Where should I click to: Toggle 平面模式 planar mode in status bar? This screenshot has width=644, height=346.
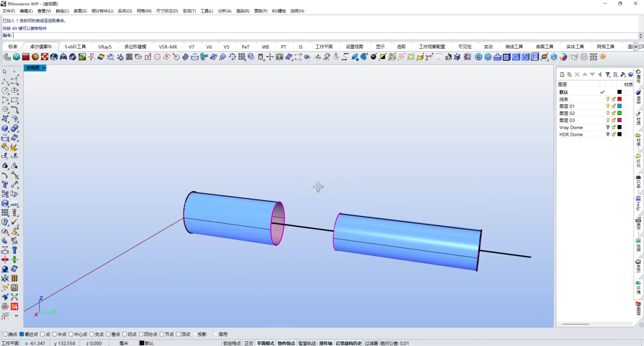click(x=265, y=343)
